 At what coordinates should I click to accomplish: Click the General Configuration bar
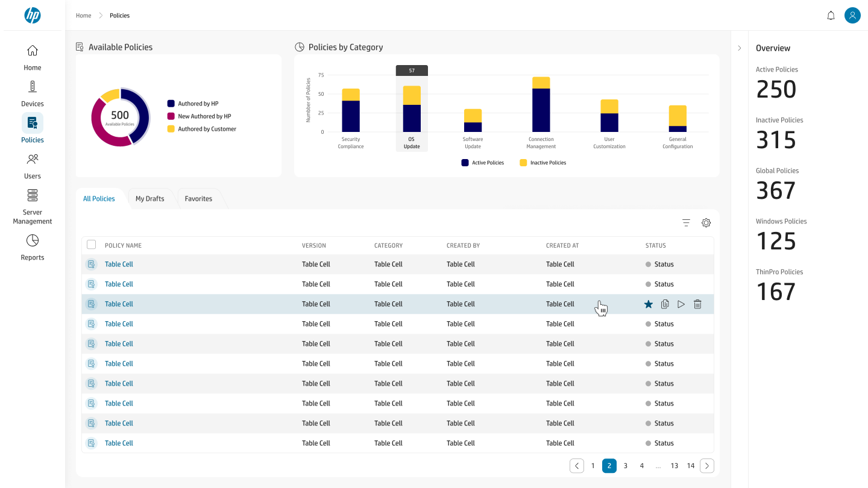(x=678, y=119)
